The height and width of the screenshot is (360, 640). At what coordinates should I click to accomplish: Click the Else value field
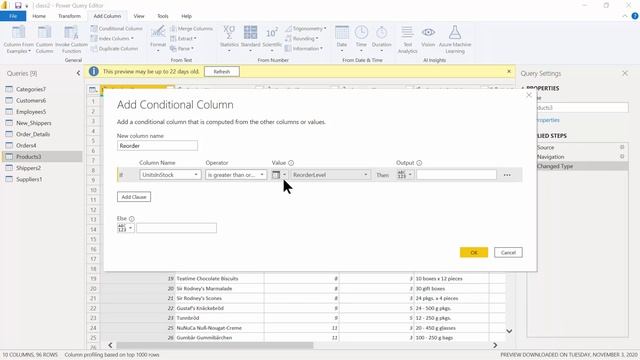[x=176, y=228]
